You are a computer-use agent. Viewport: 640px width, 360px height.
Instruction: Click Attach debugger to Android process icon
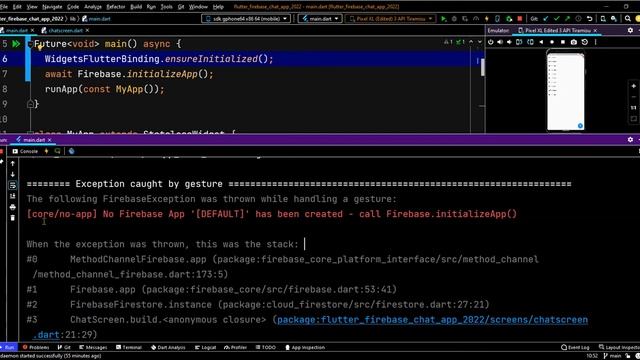pyautogui.click(x=497, y=19)
